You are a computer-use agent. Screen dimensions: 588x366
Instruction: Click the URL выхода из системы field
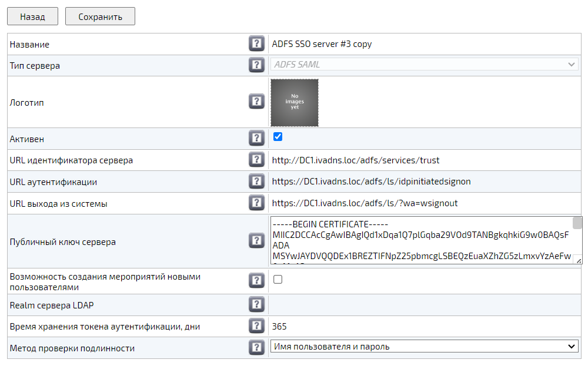(423, 203)
